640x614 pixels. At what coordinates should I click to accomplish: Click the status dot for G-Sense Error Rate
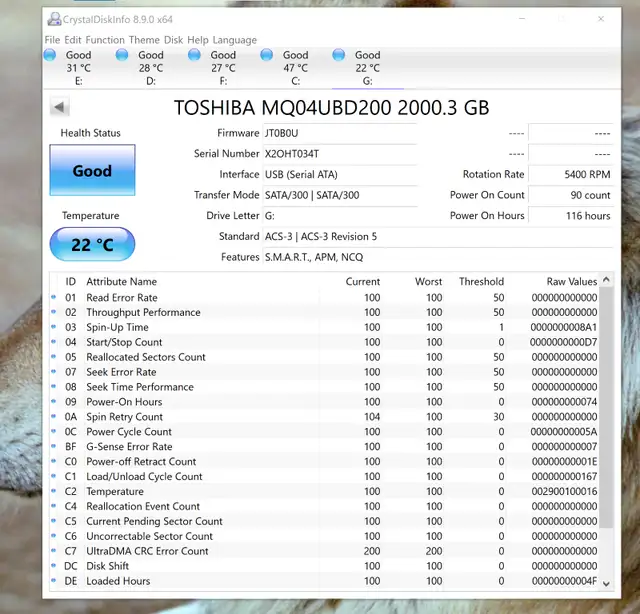pyautogui.click(x=53, y=446)
